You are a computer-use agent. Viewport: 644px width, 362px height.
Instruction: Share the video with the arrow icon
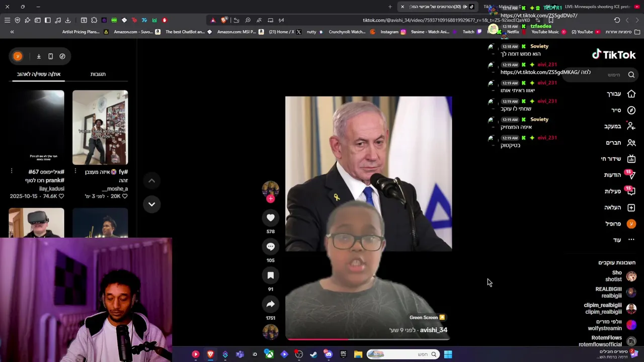[271, 304]
